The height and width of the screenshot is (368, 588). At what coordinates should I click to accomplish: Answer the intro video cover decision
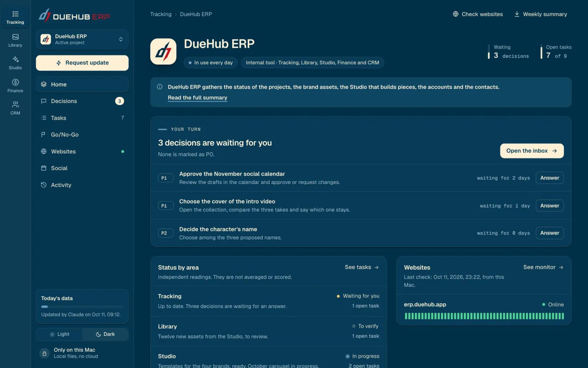[549, 206]
